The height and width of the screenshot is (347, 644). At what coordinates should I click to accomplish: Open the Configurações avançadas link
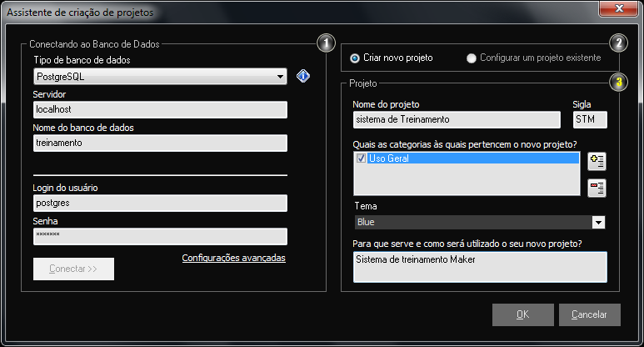click(233, 259)
